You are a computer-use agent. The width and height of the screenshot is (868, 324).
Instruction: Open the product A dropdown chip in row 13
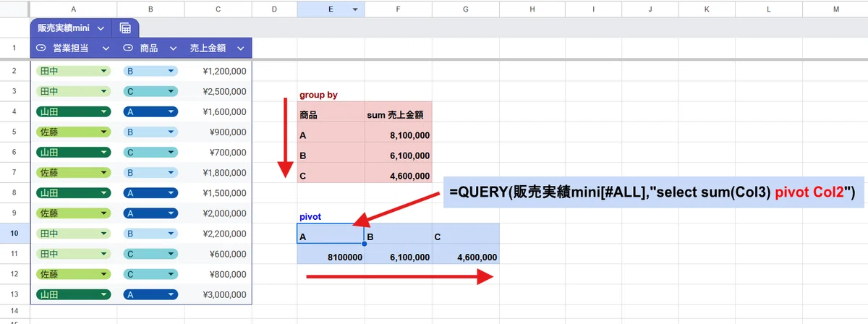point(150,294)
